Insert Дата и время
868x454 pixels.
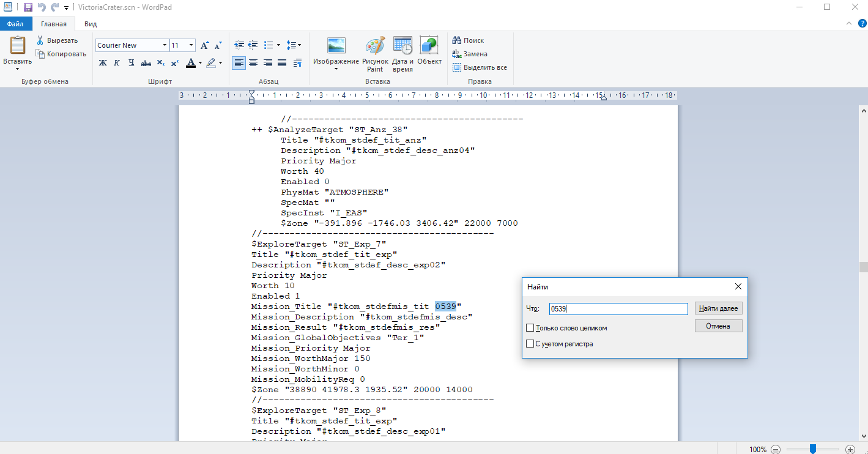[x=402, y=54]
